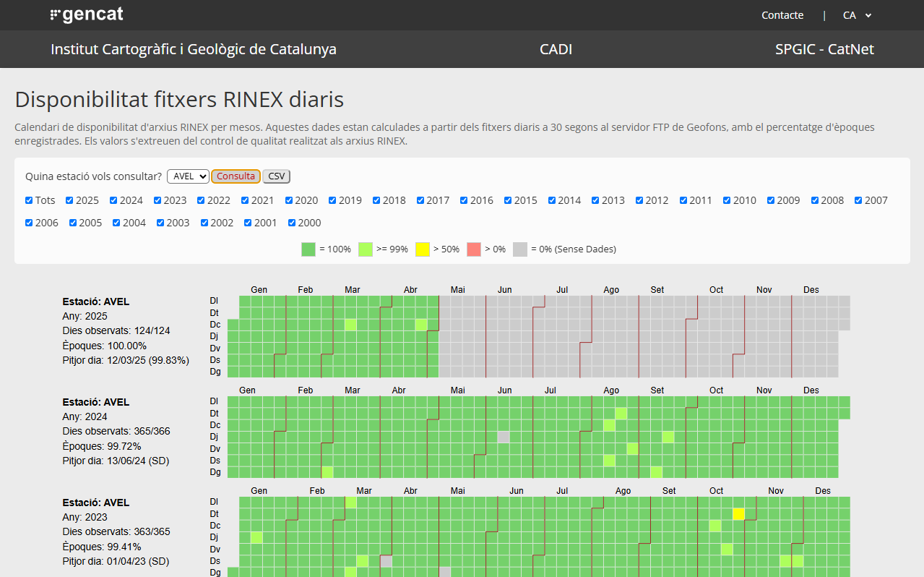Screen dimensions: 924x577
Task: Expand the AVEL station selector
Action: click(x=188, y=176)
